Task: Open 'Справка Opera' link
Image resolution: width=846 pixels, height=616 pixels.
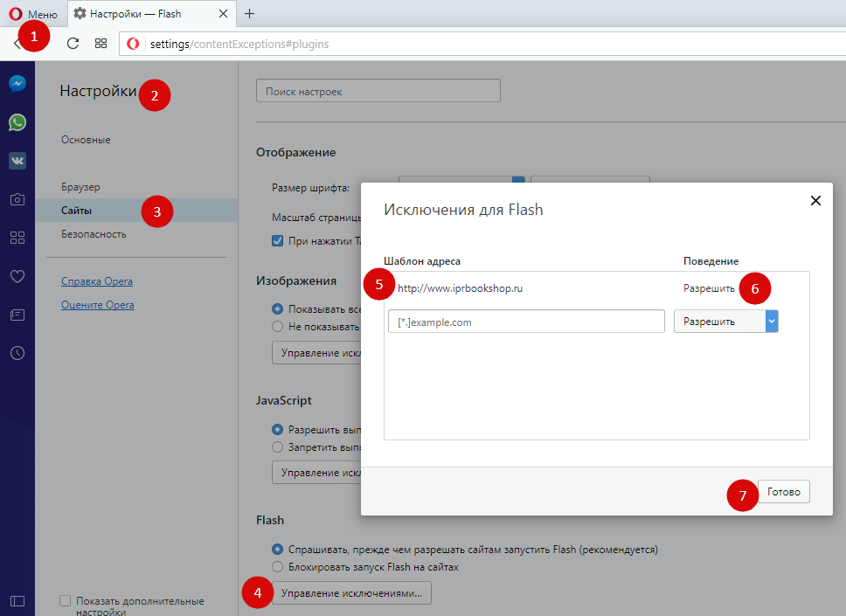Action: click(97, 281)
